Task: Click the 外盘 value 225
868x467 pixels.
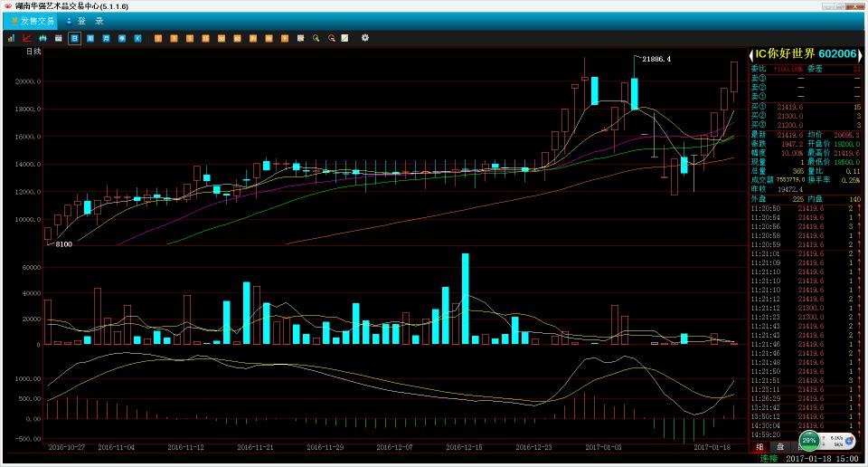Action: 797,199
